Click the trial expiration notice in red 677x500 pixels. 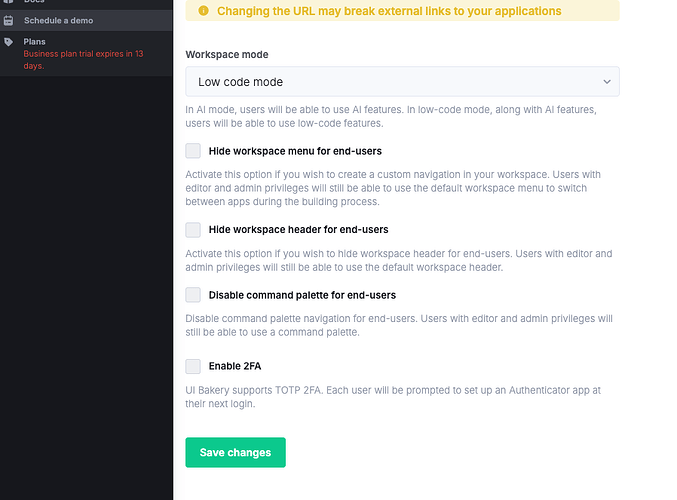coord(83,59)
